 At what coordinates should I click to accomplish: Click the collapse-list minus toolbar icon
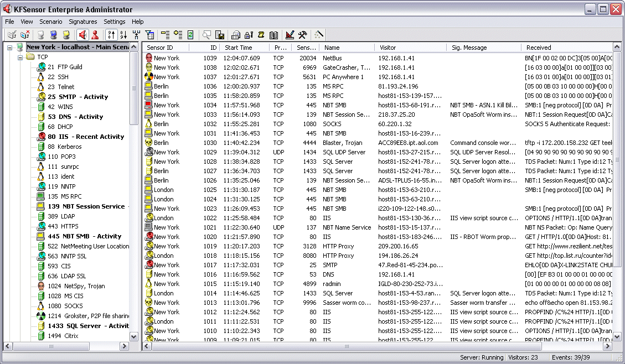point(165,35)
